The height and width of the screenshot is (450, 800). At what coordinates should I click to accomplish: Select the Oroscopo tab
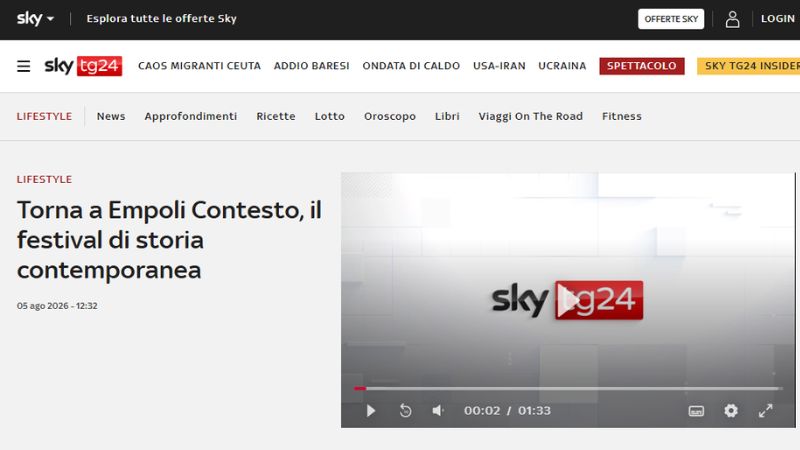[x=390, y=116]
